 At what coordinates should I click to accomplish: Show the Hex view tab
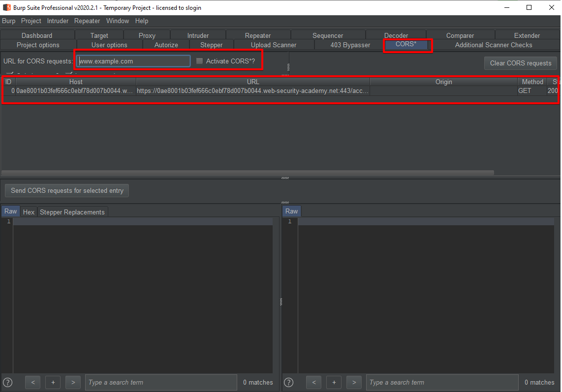29,212
